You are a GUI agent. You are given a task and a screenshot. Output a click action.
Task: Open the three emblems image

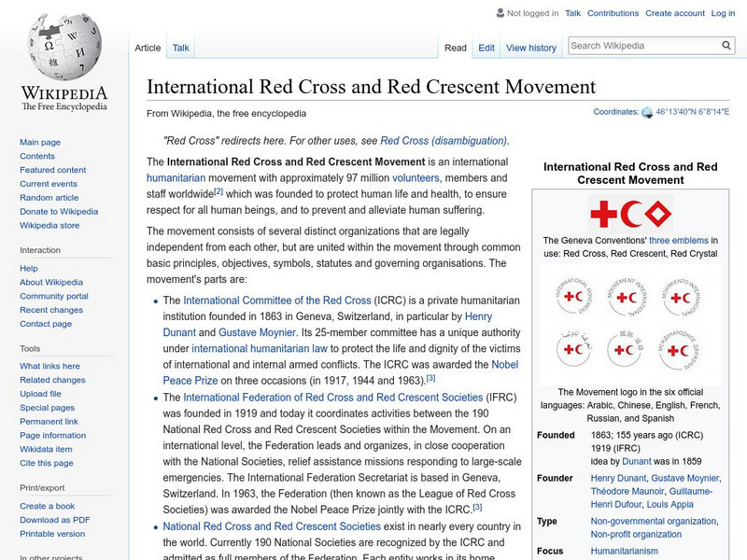coord(630,214)
